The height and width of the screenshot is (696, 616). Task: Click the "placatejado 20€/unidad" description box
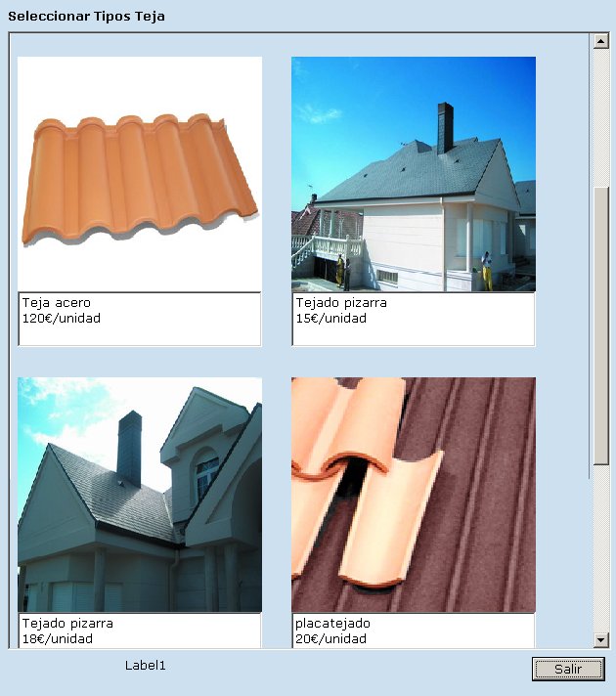414,631
